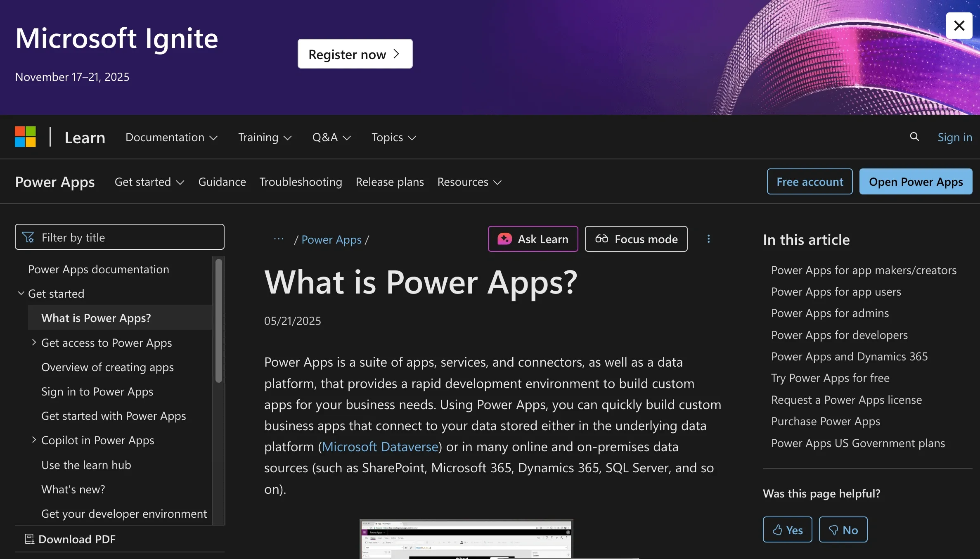Select the Microsoft logo
The height and width of the screenshot is (559, 980).
pos(25,137)
